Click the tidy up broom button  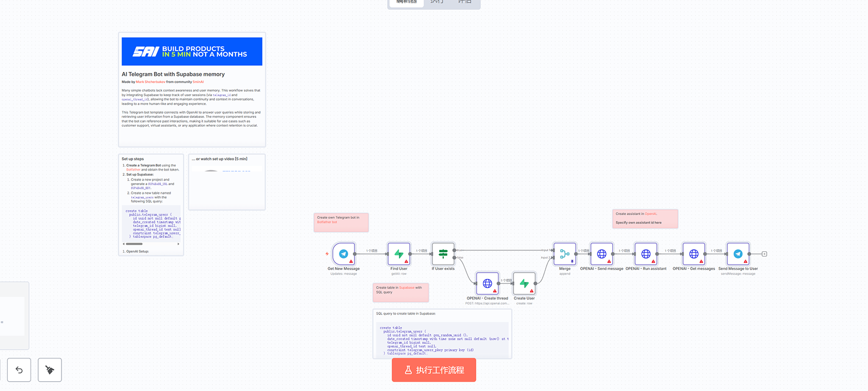(50, 370)
